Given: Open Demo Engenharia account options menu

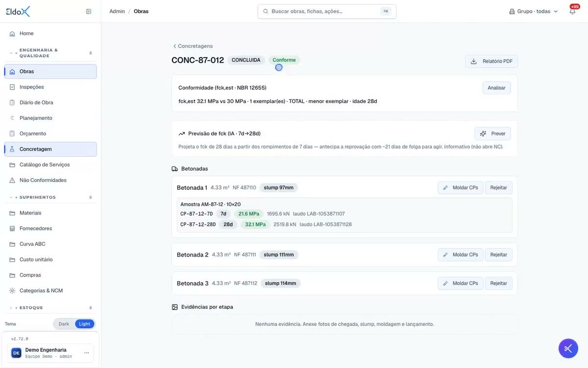Looking at the screenshot, I should (x=87, y=353).
